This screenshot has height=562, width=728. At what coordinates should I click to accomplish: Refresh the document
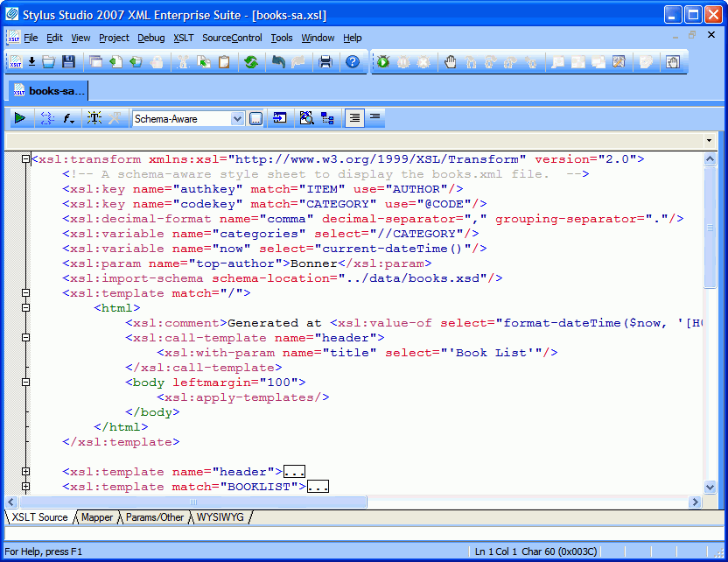[249, 61]
